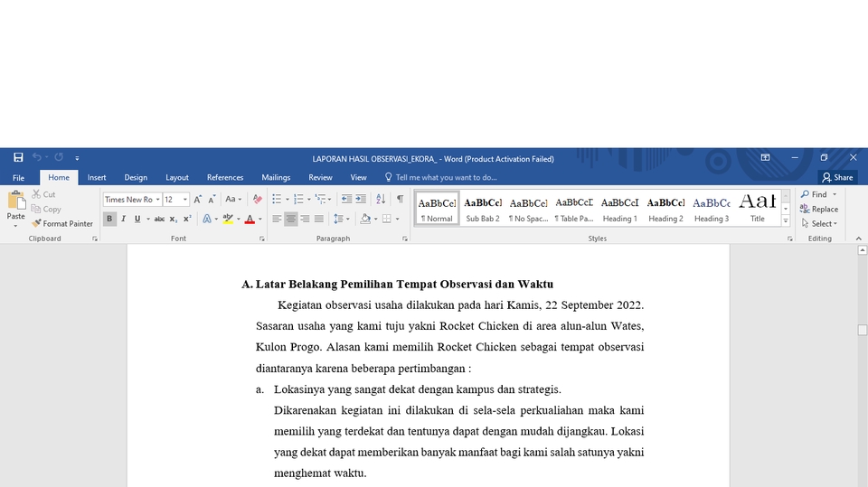868x487 pixels.
Task: Apply the Text Effects icon
Action: (207, 219)
